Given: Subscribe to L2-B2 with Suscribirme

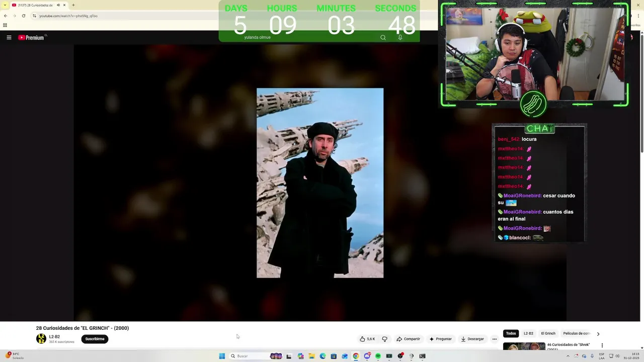Looking at the screenshot, I should (95, 339).
